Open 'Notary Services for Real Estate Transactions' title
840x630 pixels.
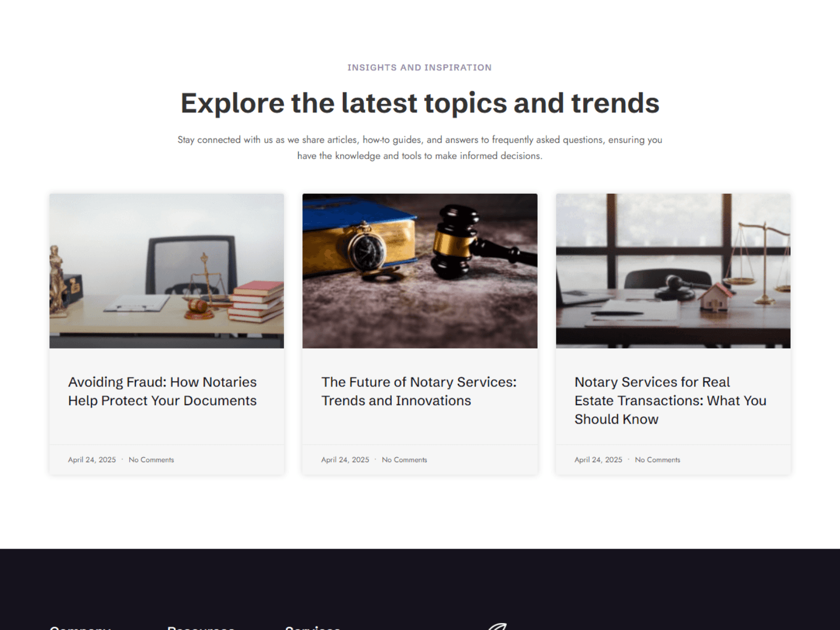click(670, 401)
